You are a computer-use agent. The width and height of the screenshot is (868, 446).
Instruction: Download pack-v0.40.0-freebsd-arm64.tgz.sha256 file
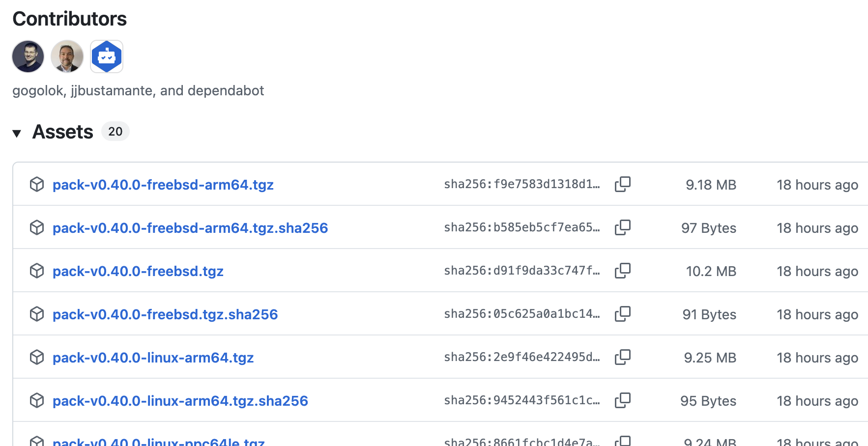(x=190, y=228)
